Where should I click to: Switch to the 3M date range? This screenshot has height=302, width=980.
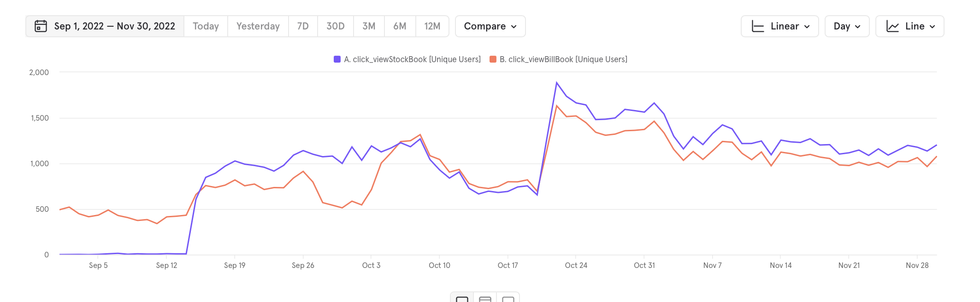coord(369,26)
